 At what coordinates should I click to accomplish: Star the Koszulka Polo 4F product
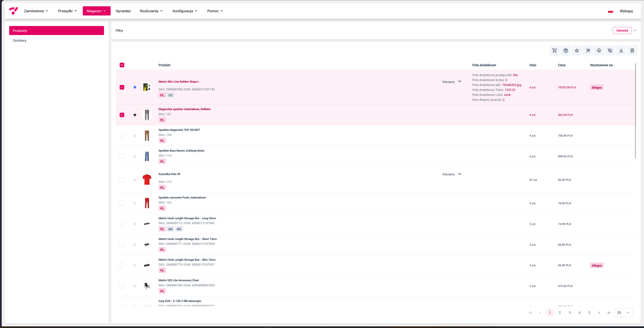pos(135,180)
